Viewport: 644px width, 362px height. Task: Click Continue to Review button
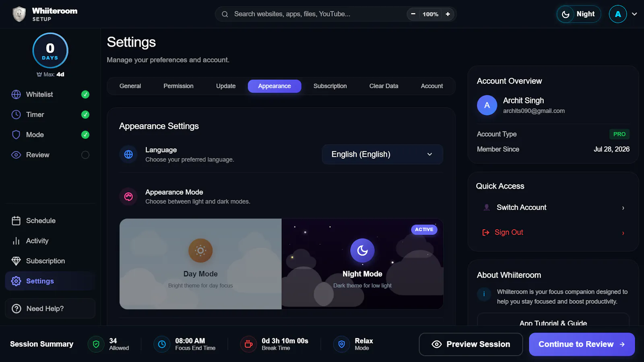pyautogui.click(x=582, y=344)
